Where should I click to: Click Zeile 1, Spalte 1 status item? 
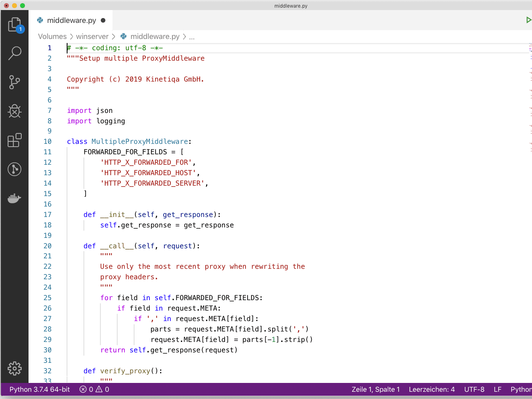(376, 389)
